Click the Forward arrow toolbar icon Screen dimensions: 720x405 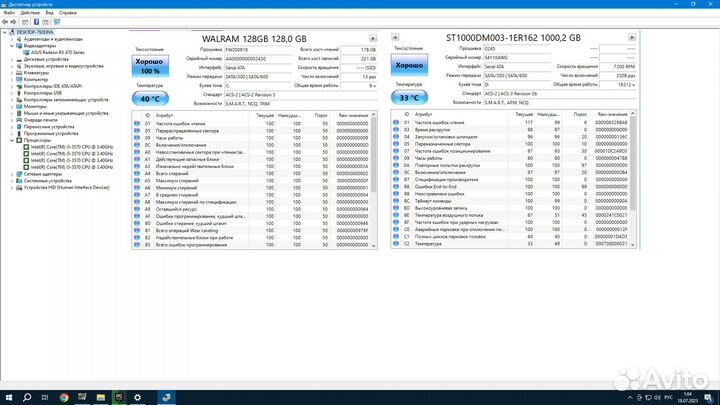(14, 22)
